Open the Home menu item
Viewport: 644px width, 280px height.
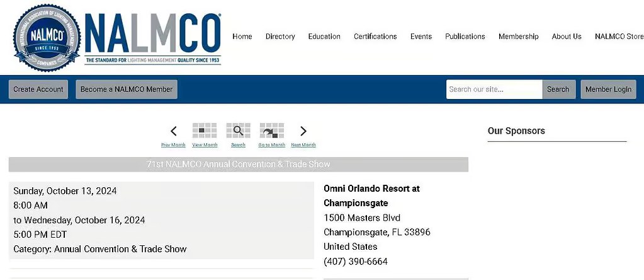(x=242, y=36)
